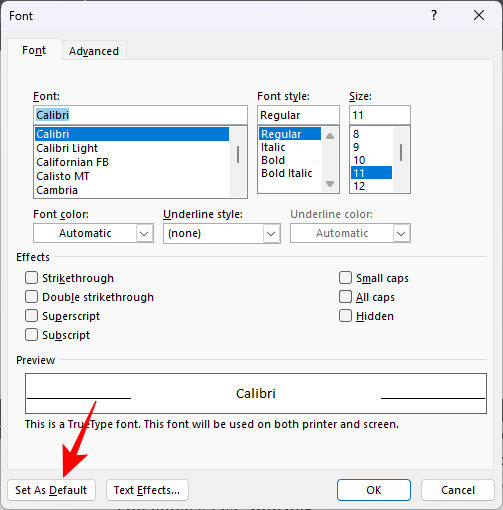Viewport: 503px width, 510px height.
Task: Check the All caps option
Action: (x=345, y=297)
